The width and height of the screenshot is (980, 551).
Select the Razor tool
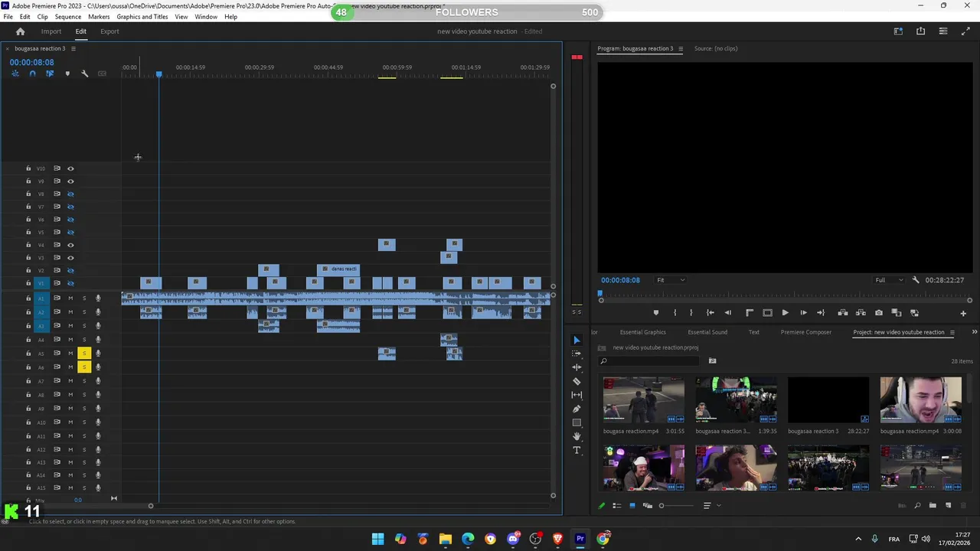pos(577,381)
